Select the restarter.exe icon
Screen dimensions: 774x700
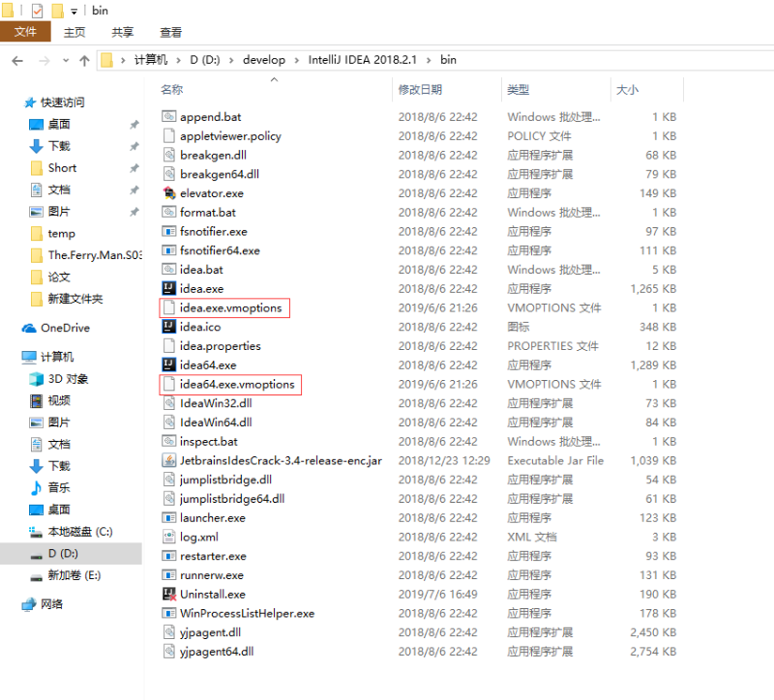point(168,556)
